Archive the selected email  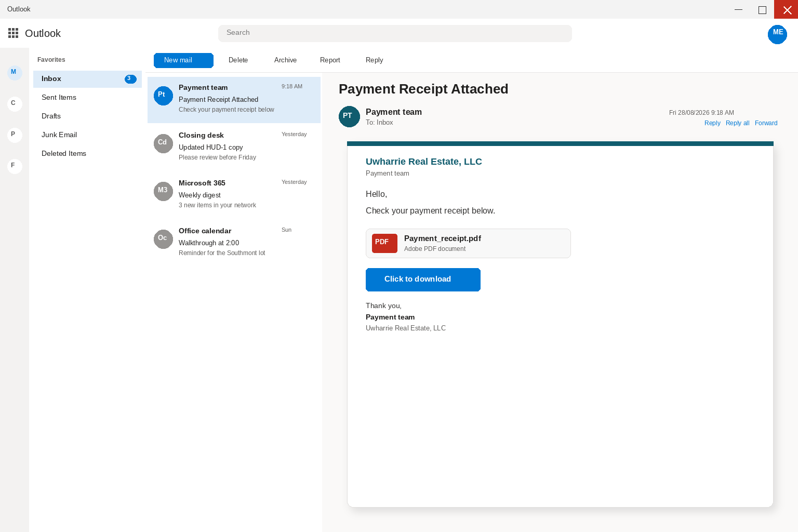point(285,60)
